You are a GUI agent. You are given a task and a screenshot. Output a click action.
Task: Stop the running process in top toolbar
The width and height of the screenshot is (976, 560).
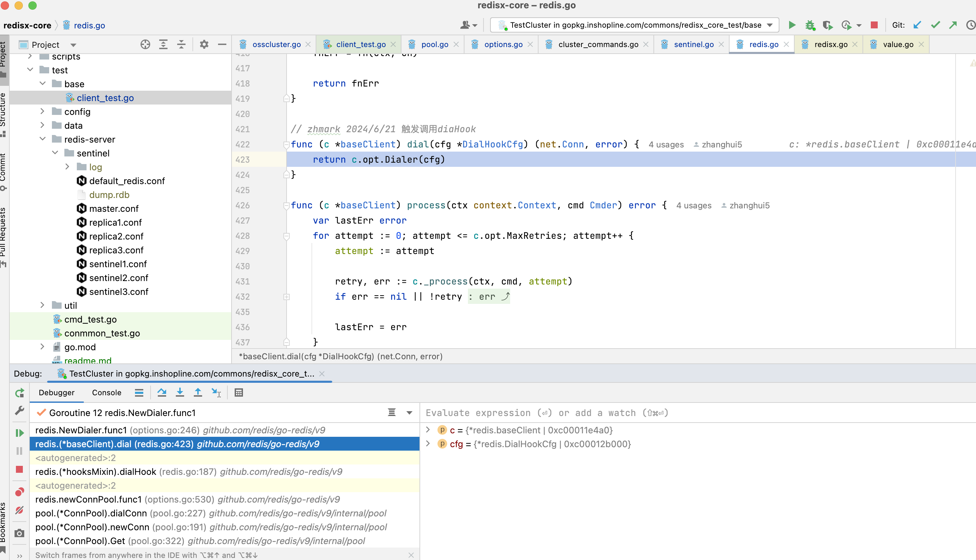(x=874, y=25)
